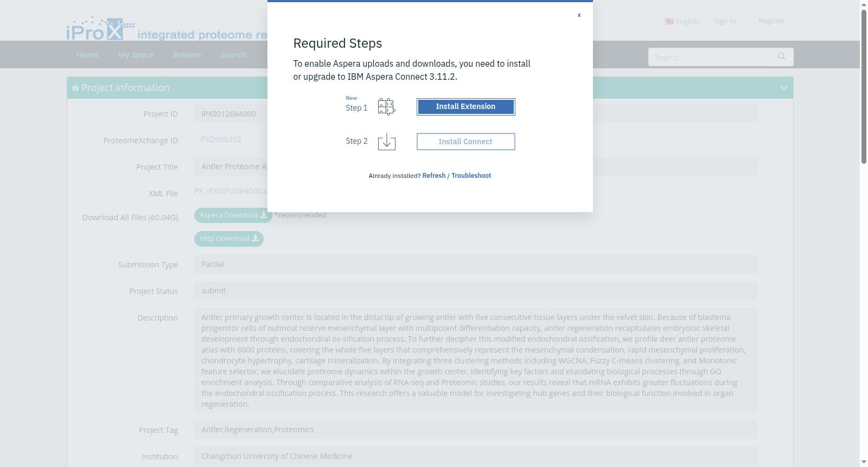868x467 pixels.
Task: Click the Install Extension button
Action: click(465, 107)
